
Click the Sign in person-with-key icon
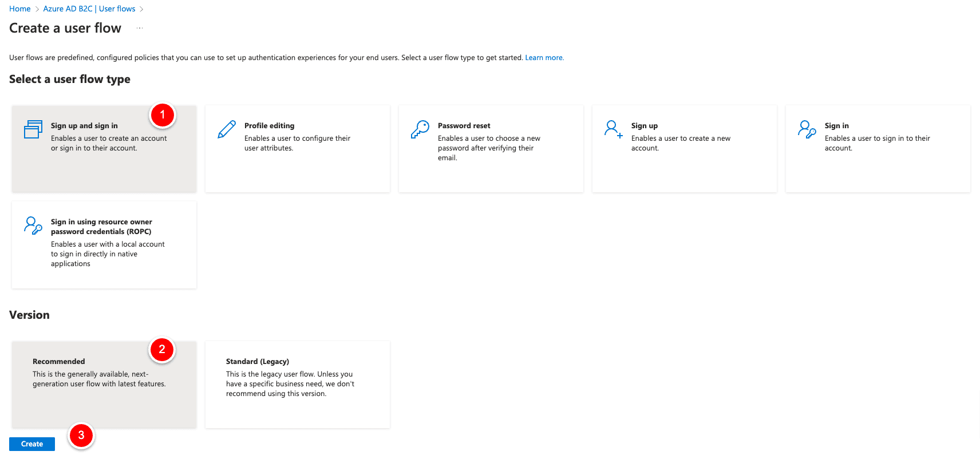pos(807,130)
